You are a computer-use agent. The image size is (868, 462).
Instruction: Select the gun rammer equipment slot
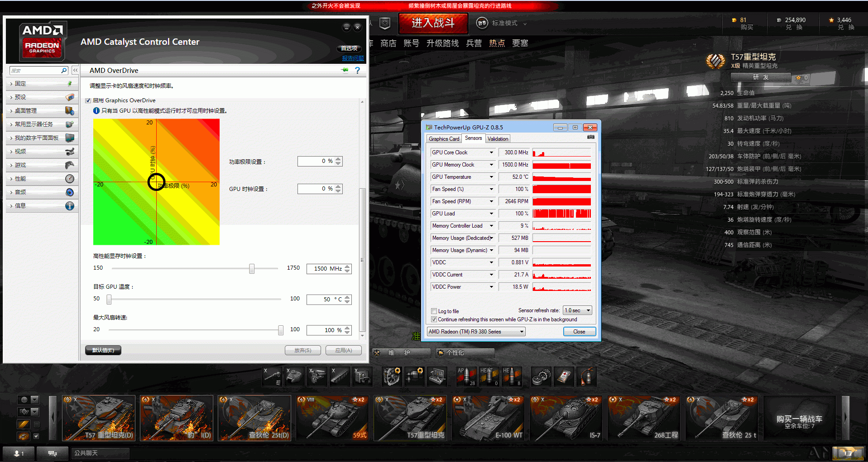pos(414,376)
